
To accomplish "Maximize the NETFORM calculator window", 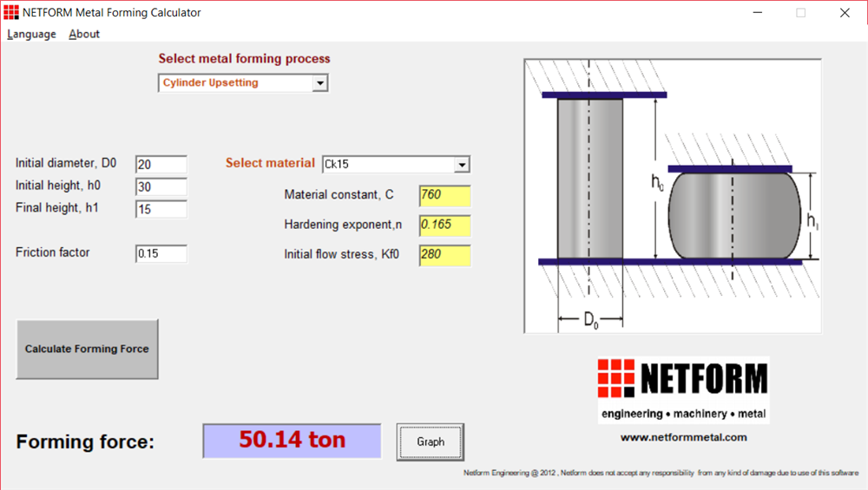I will point(800,13).
